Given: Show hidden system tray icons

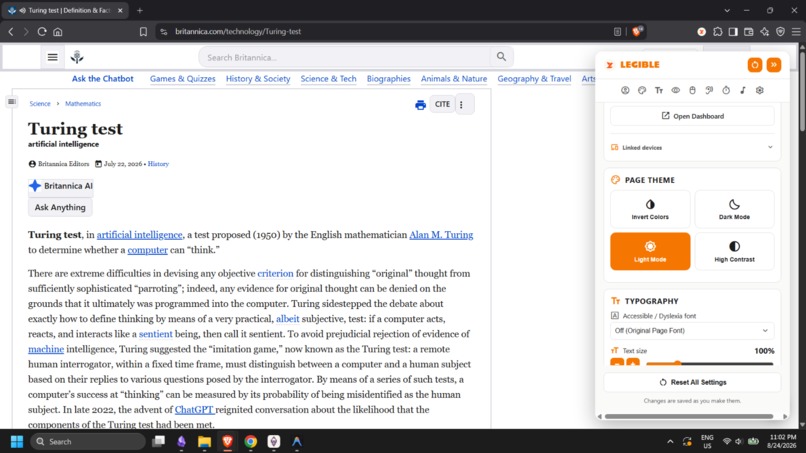Looking at the screenshot, I should pyautogui.click(x=670, y=441).
